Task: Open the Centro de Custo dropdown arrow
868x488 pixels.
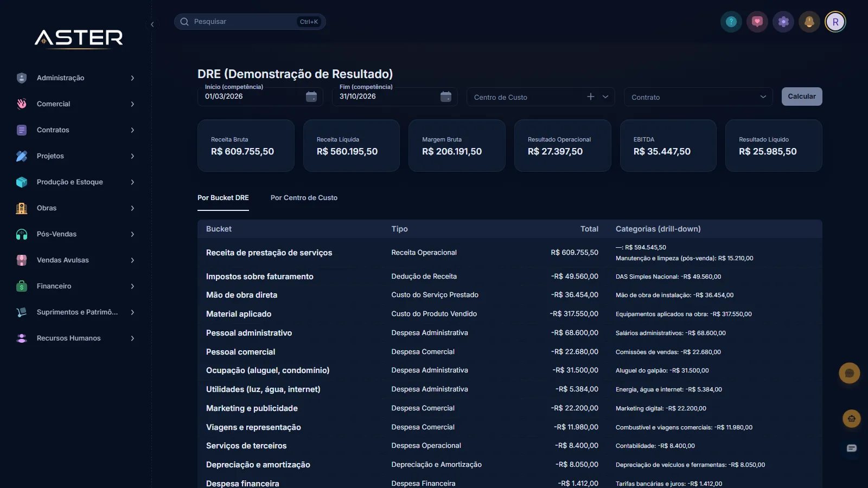Action: 605,97
